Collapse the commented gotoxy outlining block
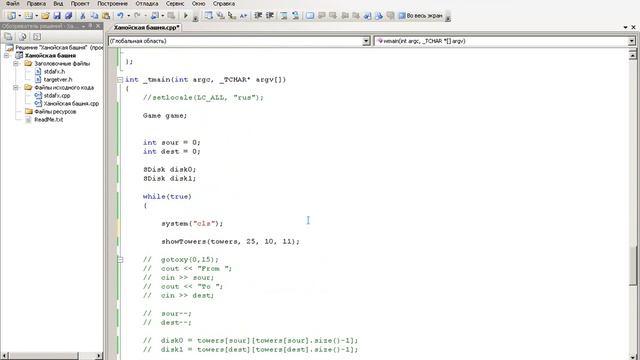 (x=120, y=260)
